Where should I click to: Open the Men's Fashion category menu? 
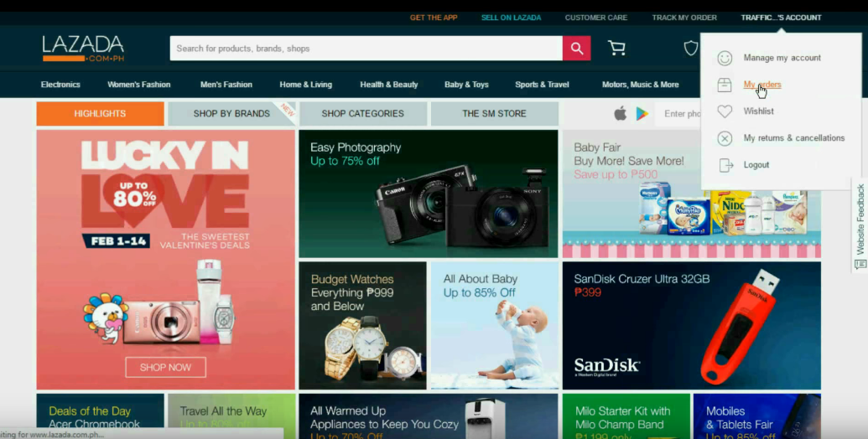pos(226,85)
